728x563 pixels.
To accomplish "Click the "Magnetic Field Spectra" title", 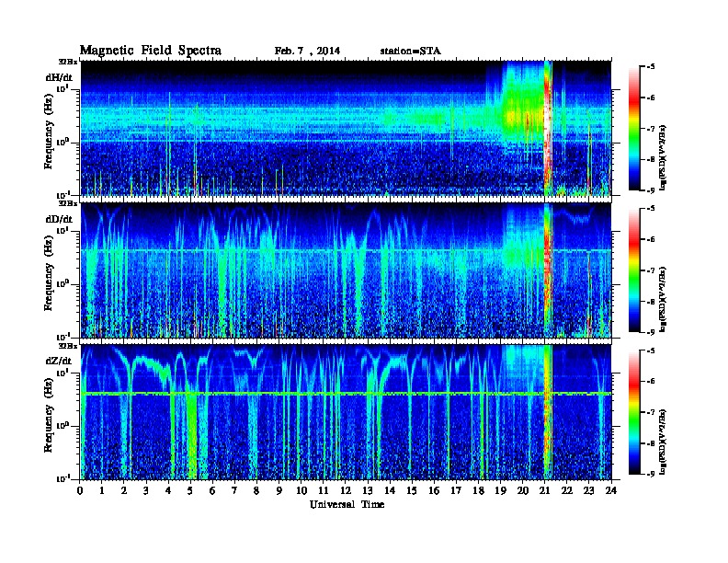I will point(151,51).
